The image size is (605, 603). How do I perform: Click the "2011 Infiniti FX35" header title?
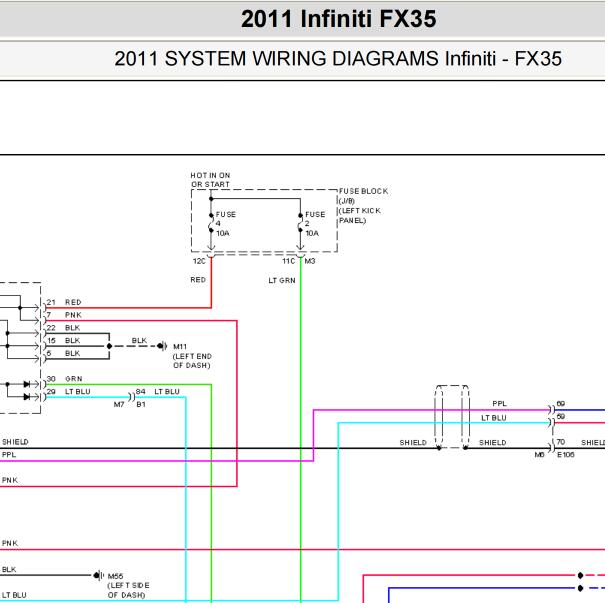tap(338, 19)
